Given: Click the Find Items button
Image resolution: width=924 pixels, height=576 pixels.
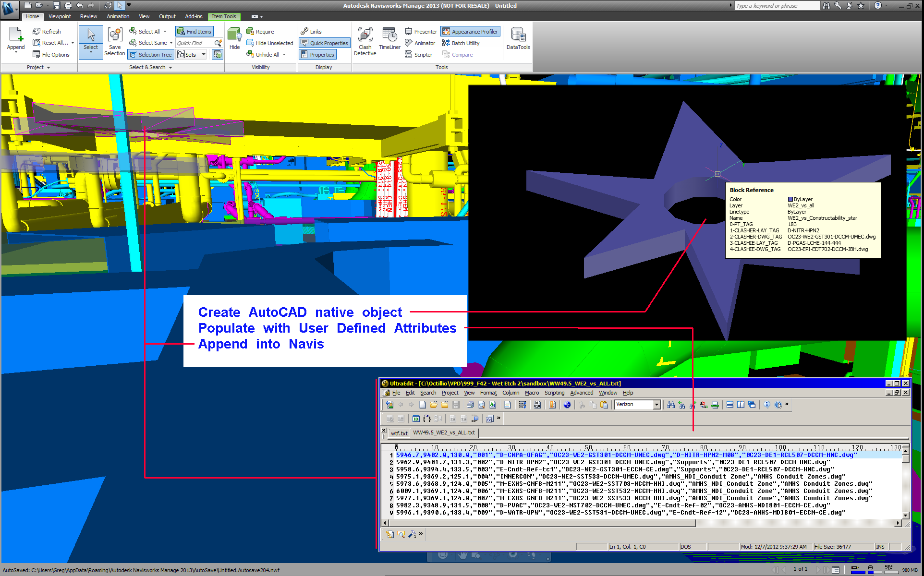Looking at the screenshot, I should pos(194,32).
